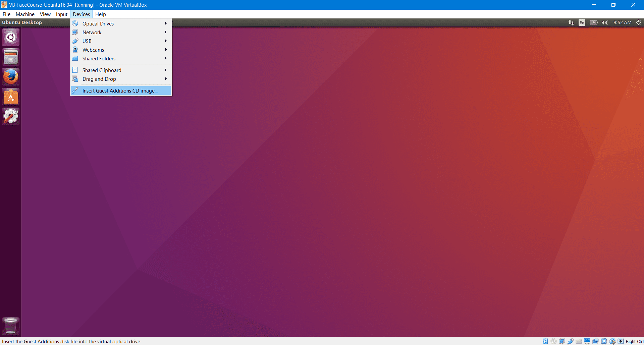
Task: Expand the Webcams submenu arrow
Action: 166,50
